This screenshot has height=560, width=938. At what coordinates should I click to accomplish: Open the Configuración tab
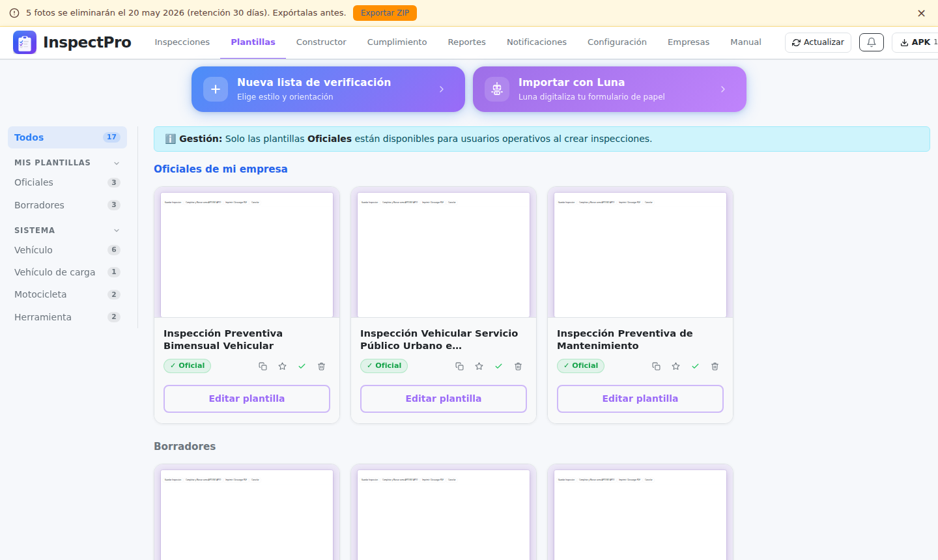(x=617, y=42)
